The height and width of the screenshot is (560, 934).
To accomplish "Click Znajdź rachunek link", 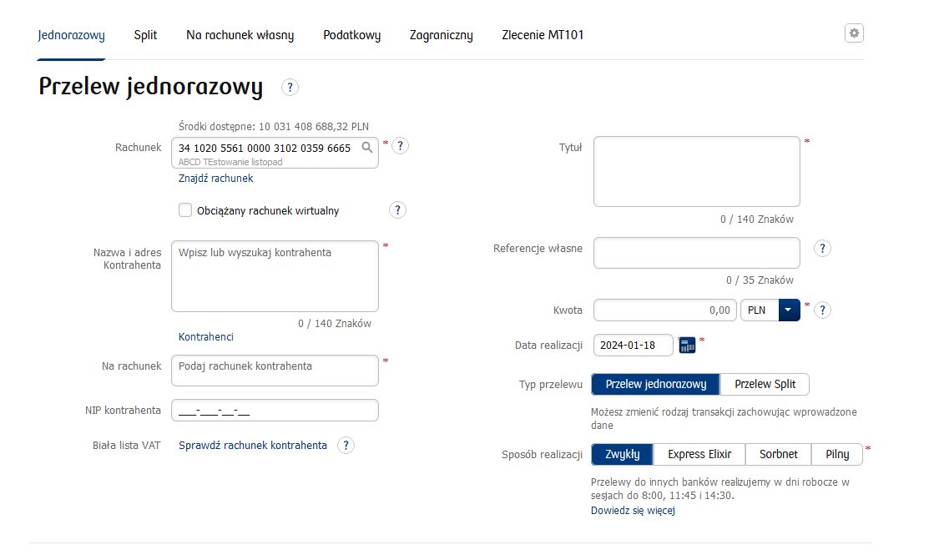I will (215, 179).
